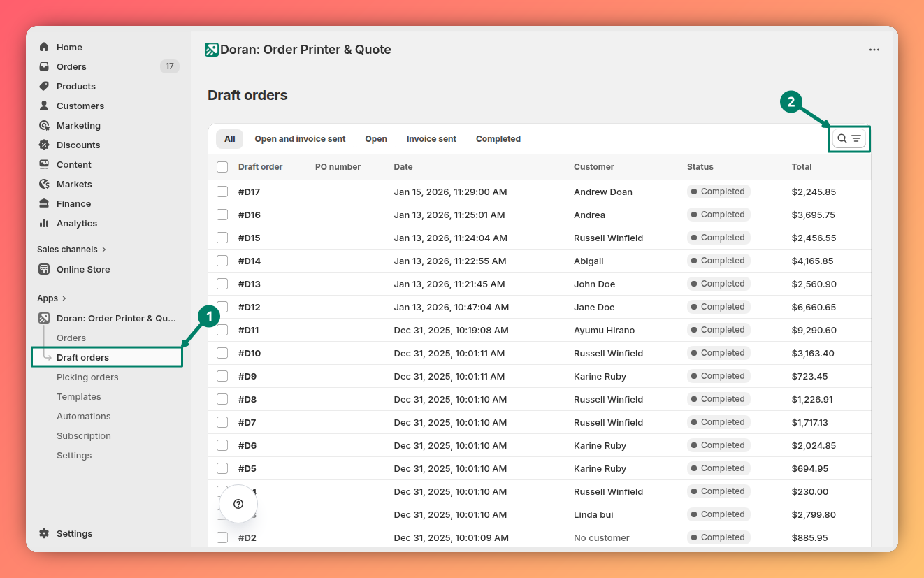The width and height of the screenshot is (924, 578).
Task: Toggle the select-all checkbox in table header
Action: (x=222, y=167)
